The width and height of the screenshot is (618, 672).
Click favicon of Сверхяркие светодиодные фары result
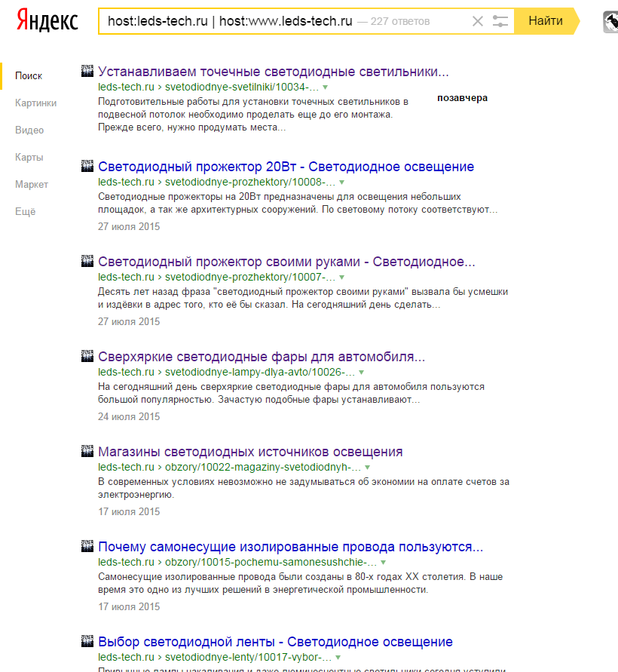click(87, 356)
